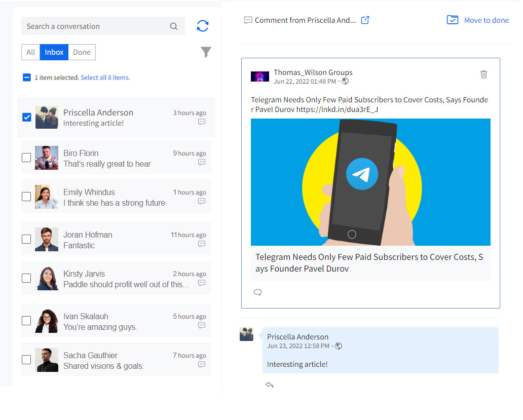Click Sacha Gauthier's profile photo
The width and height of the screenshot is (523, 420).
[47, 360]
